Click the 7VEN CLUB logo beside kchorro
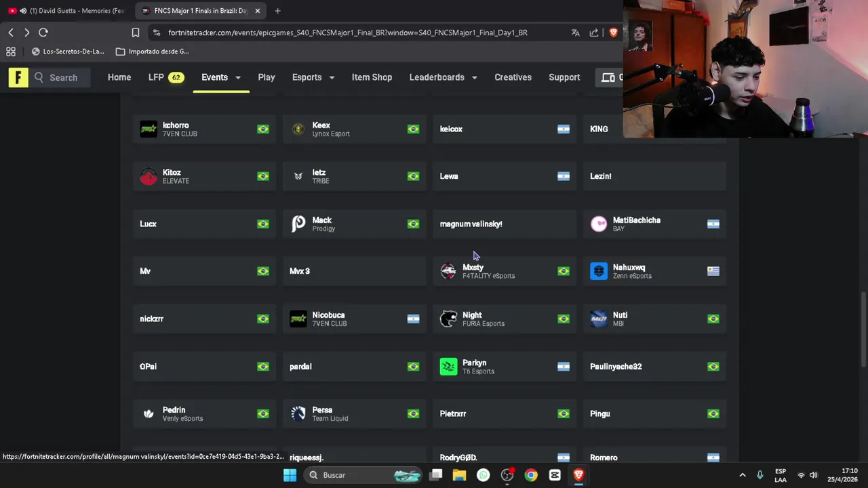868x488 pixels. (149, 129)
